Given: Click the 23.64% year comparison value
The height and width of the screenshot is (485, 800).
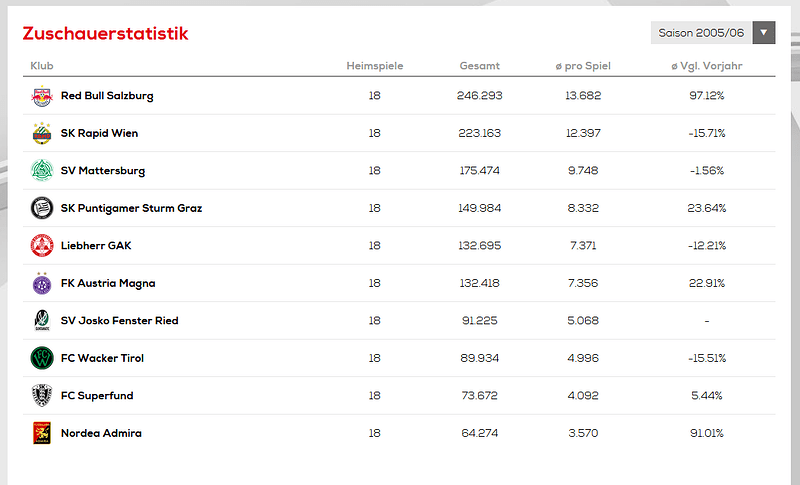Looking at the screenshot, I should [x=707, y=208].
